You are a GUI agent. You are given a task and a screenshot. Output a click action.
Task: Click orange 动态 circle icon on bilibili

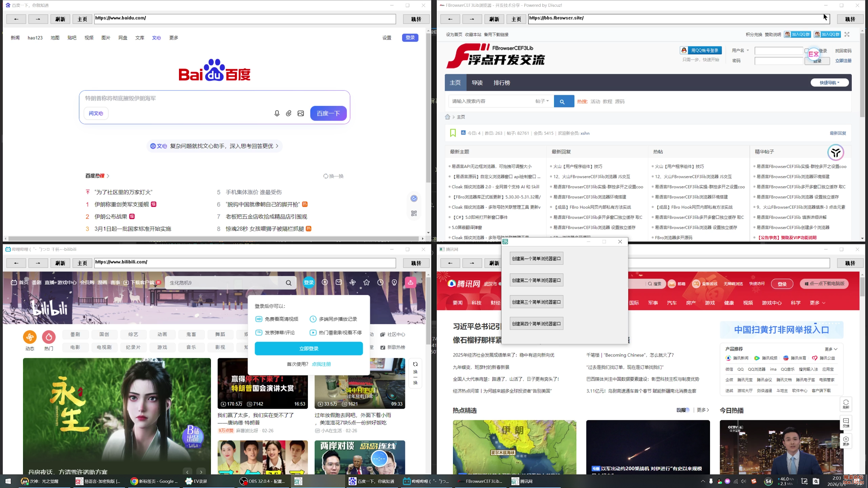pyautogui.click(x=30, y=337)
